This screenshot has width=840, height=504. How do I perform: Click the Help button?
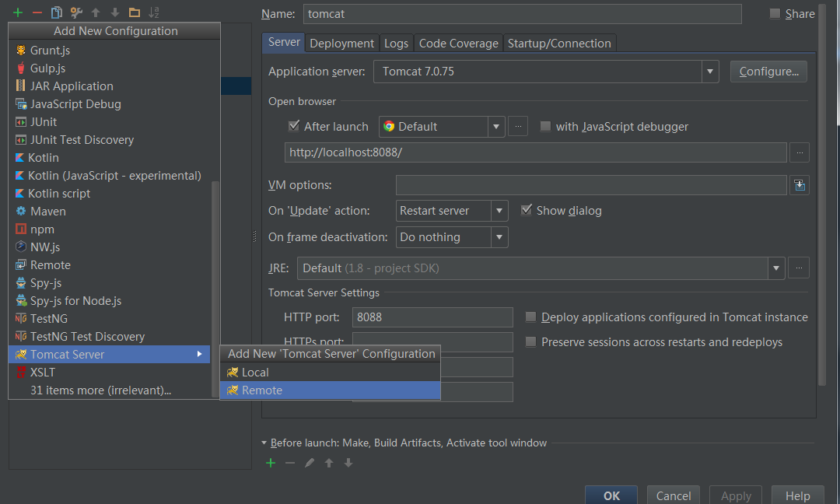click(797, 495)
